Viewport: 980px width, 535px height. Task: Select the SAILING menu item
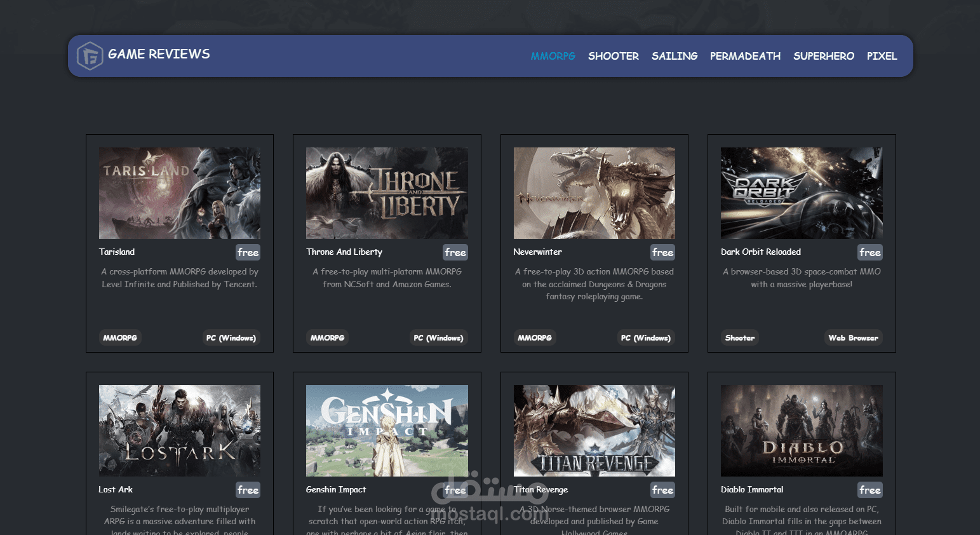pyautogui.click(x=675, y=56)
